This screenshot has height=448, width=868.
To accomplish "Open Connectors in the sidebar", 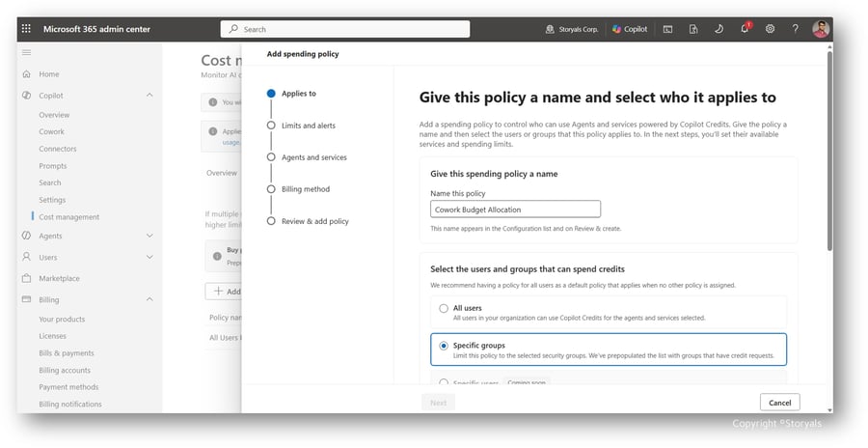I will [x=58, y=149].
